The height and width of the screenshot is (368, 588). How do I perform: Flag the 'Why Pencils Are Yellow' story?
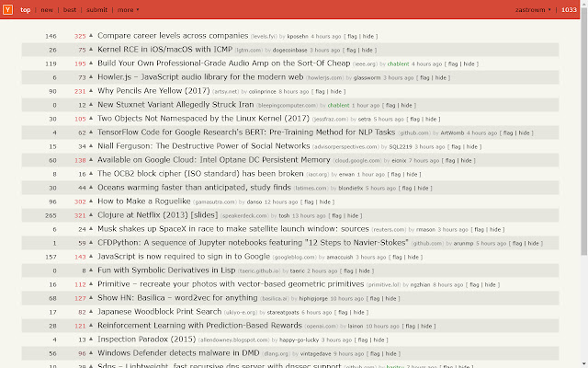pos(320,92)
